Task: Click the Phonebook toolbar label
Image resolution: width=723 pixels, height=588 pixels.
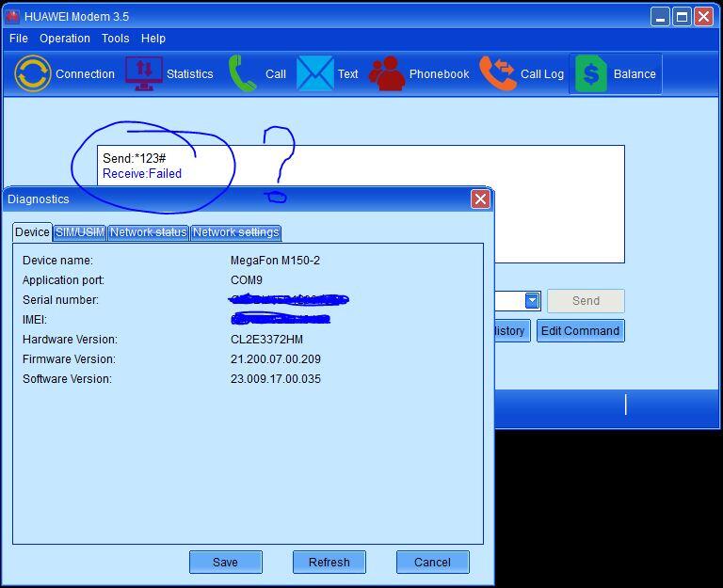Action: (439, 74)
